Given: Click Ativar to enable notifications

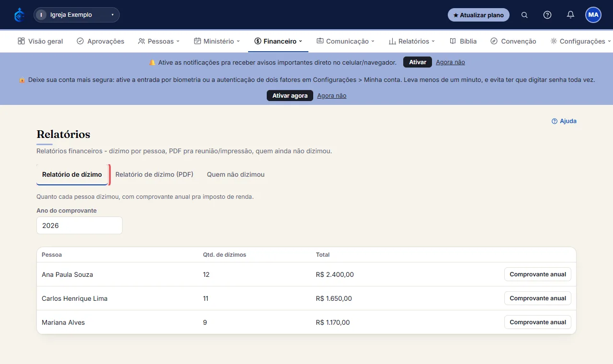Looking at the screenshot, I should pyautogui.click(x=418, y=62).
